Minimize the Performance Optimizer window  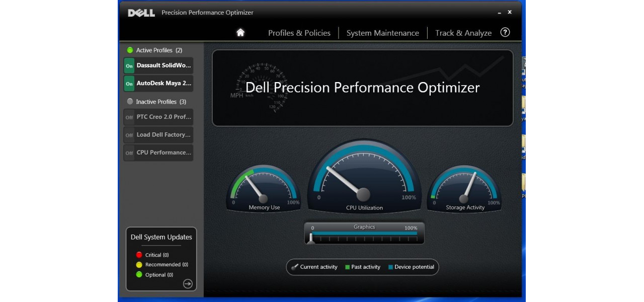click(500, 13)
